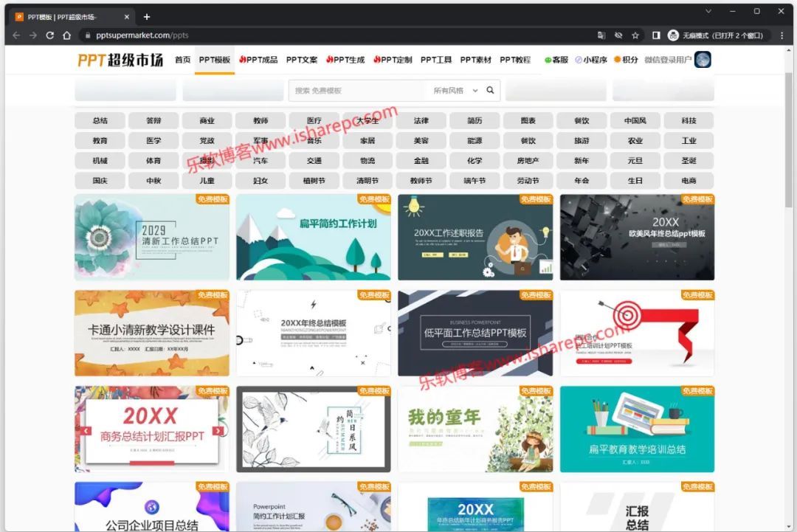Bookmark this page with star icon
Image resolution: width=797 pixels, height=532 pixels.
[x=635, y=35]
